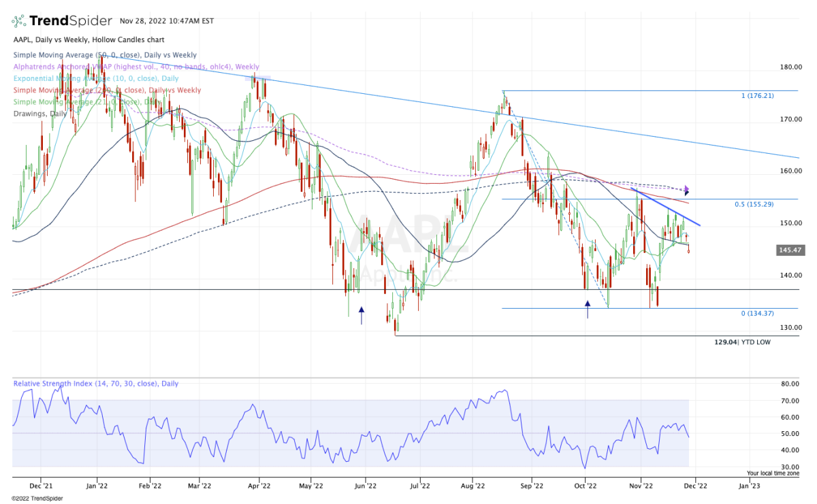Screen dimensions: 817x504
Task: Click the © 2022 TrendSpider copyright text
Action: 37,497
